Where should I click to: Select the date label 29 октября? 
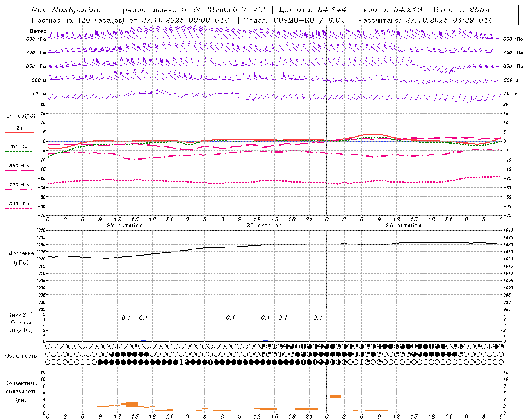point(404,226)
